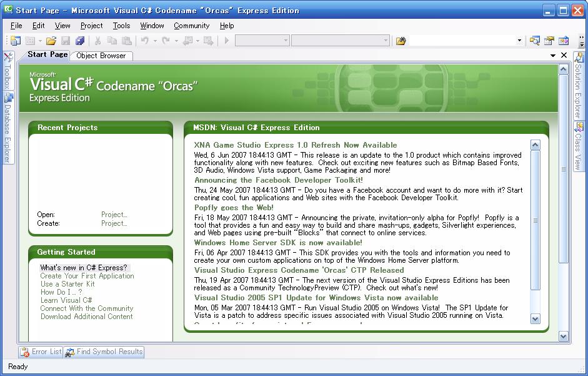The height and width of the screenshot is (376, 588).
Task: Click the Save disk icon
Action: [x=66, y=41]
